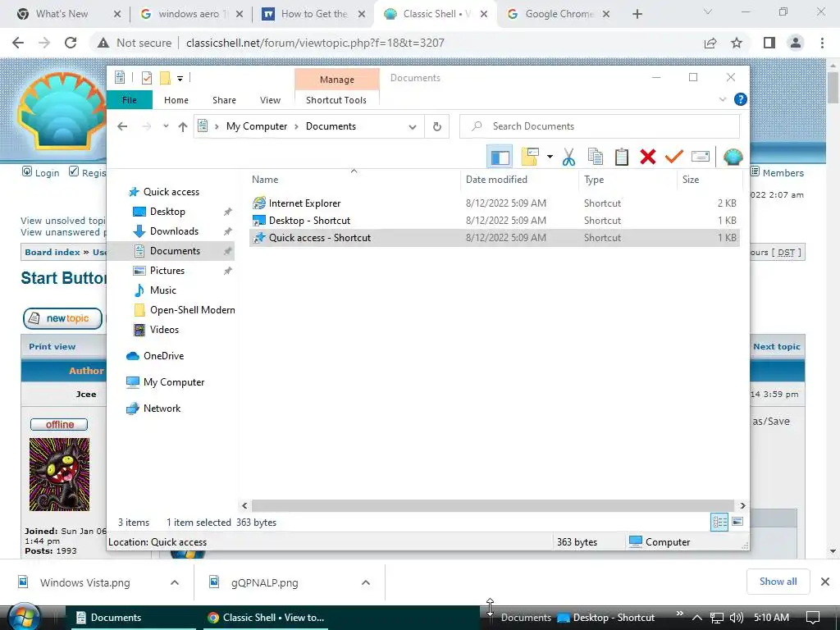The width and height of the screenshot is (840, 630).
Task: Click the Cut scissors icon in Explorer toolbar
Action: [x=568, y=157]
